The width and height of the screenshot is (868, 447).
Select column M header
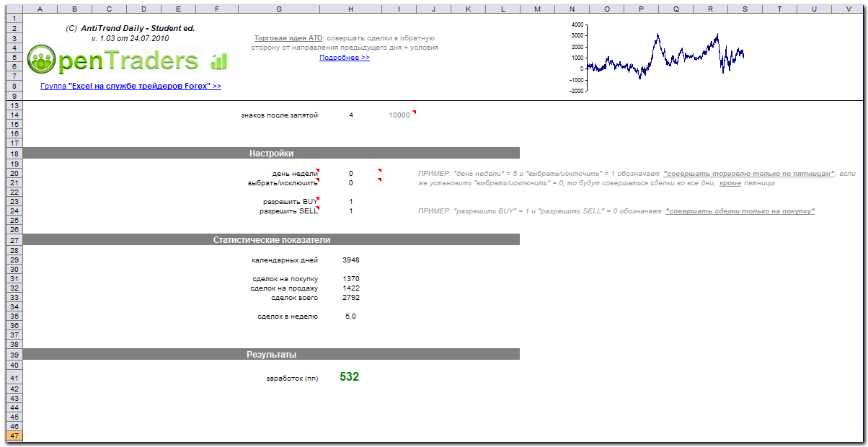[537, 9]
